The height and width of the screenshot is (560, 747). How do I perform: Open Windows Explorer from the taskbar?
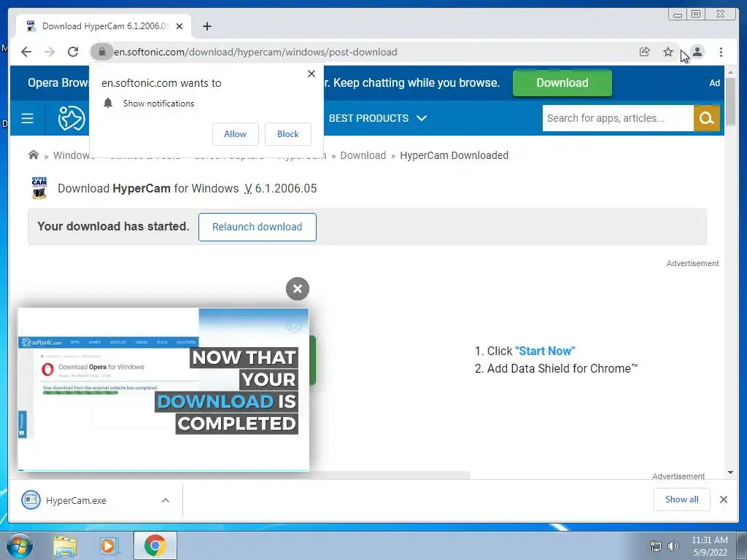(65, 545)
